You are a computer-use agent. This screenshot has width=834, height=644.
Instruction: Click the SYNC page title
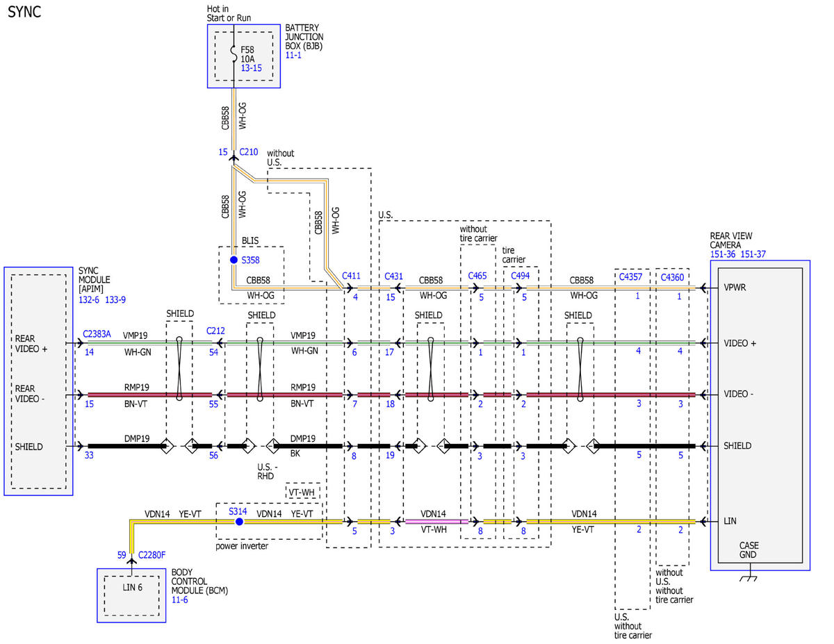[24, 13]
